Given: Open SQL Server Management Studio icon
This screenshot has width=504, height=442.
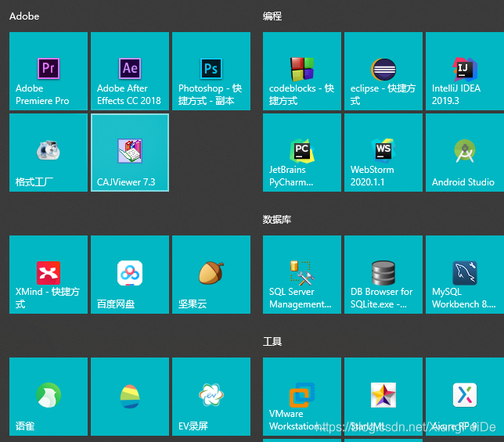Looking at the screenshot, I should (302, 273).
